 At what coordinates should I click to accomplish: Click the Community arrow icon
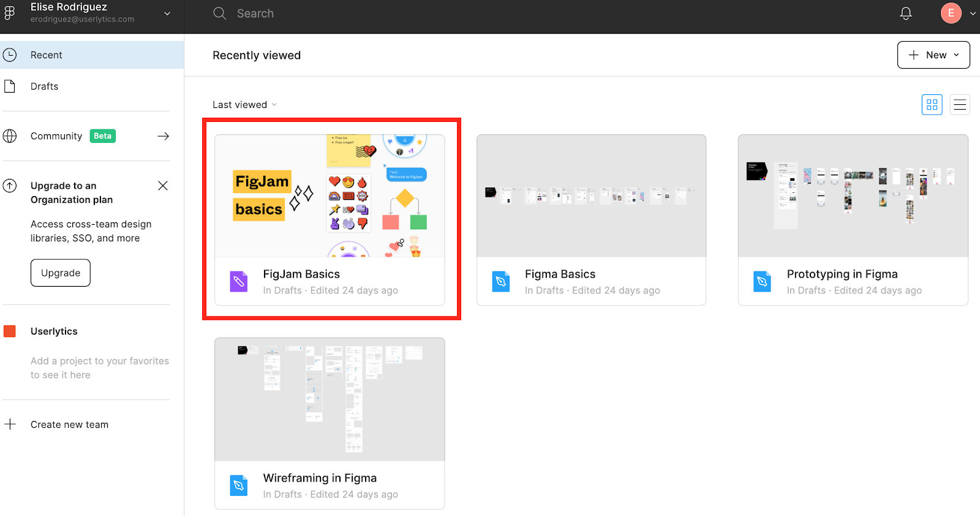[x=163, y=136]
